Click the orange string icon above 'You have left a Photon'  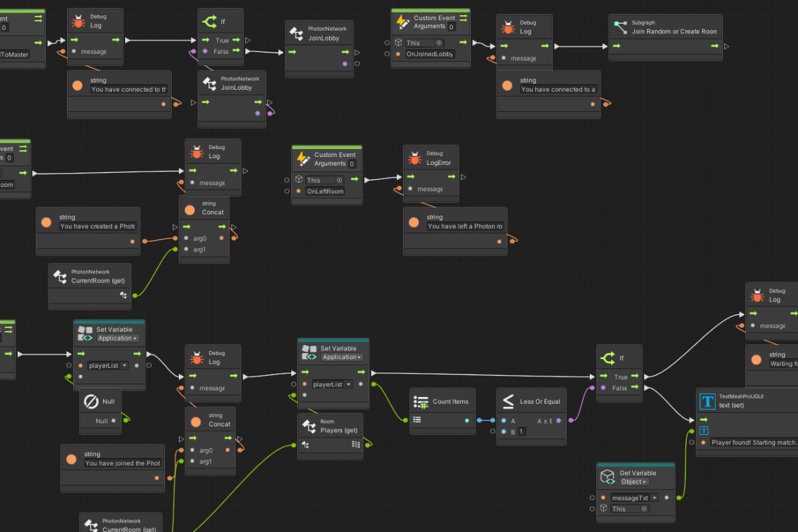coord(414,222)
